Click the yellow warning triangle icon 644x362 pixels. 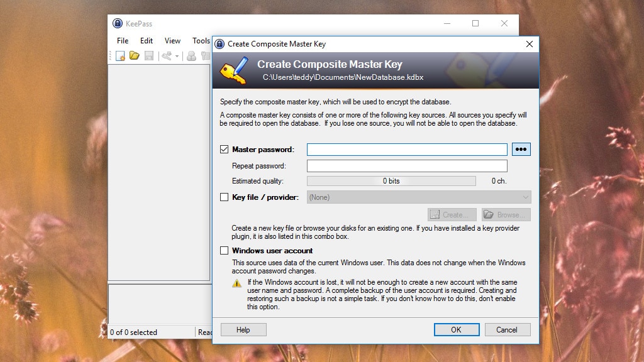coord(236,283)
